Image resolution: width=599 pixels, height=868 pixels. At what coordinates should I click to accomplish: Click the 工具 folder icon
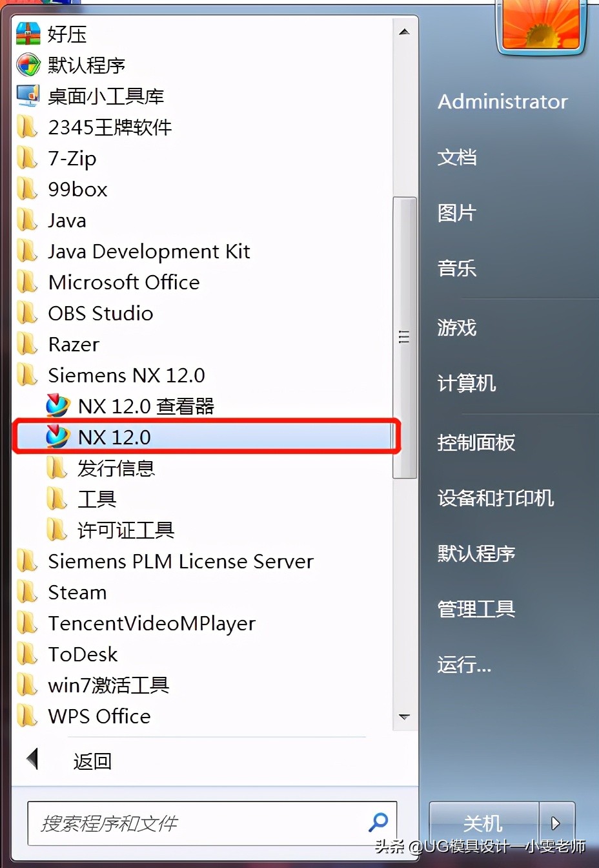click(x=57, y=499)
